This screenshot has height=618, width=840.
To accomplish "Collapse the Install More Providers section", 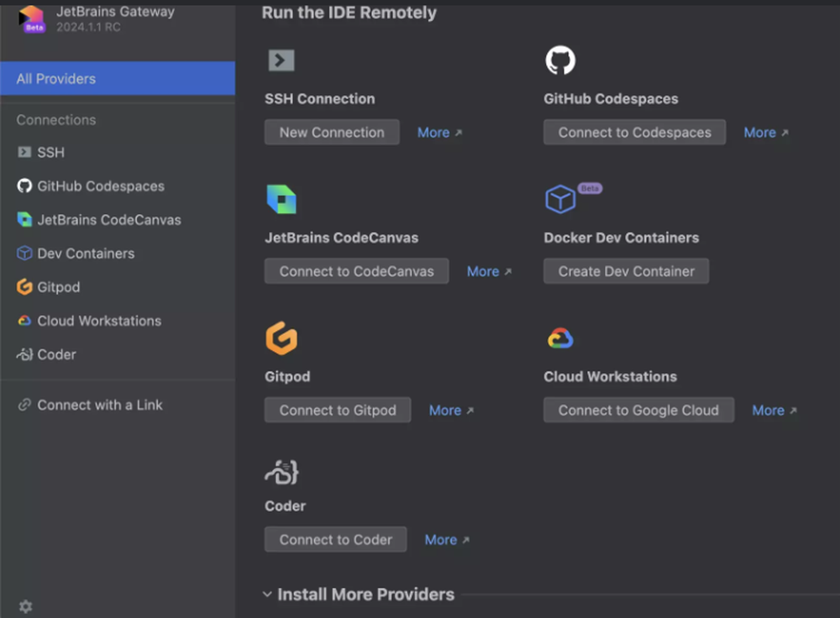I will click(x=267, y=594).
